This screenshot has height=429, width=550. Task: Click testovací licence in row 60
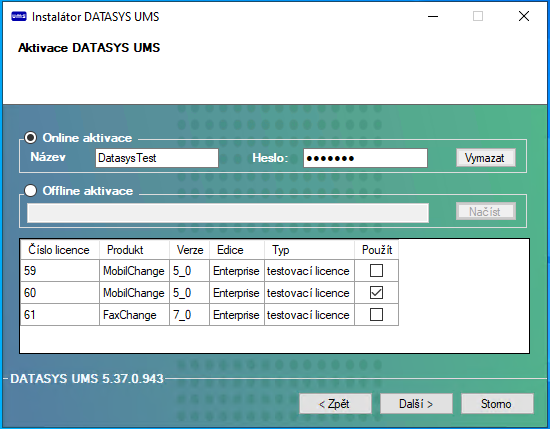(309, 293)
